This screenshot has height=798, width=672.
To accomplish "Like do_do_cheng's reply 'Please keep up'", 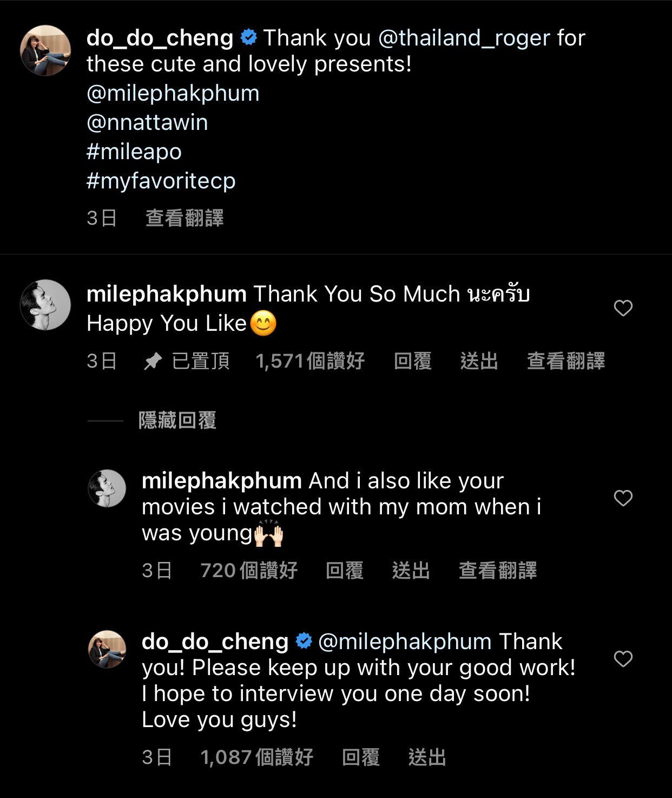I will tap(623, 659).
